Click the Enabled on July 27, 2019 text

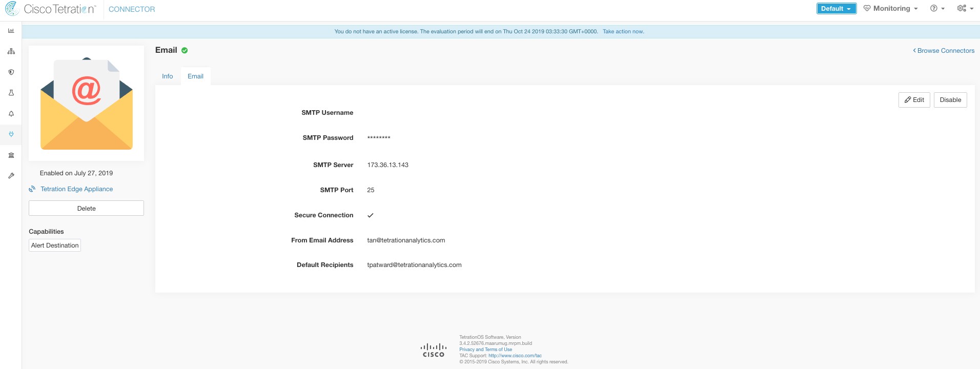click(x=76, y=173)
